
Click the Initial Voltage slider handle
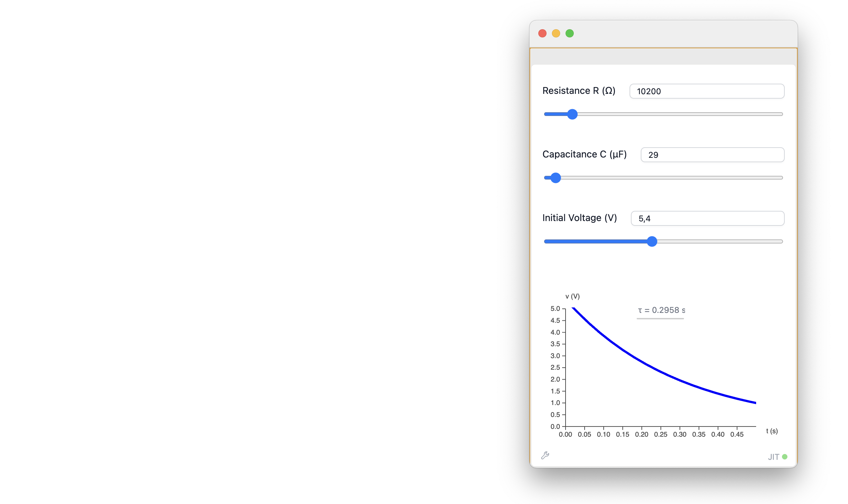coord(652,241)
